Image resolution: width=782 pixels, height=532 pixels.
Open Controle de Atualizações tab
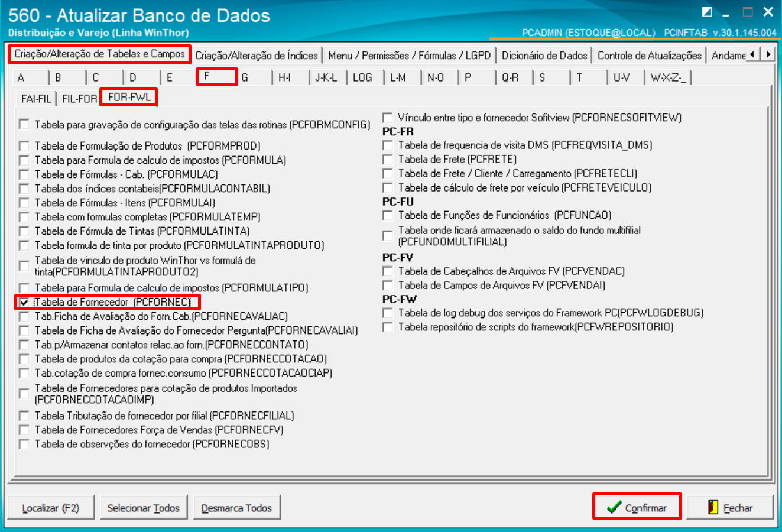click(x=650, y=55)
